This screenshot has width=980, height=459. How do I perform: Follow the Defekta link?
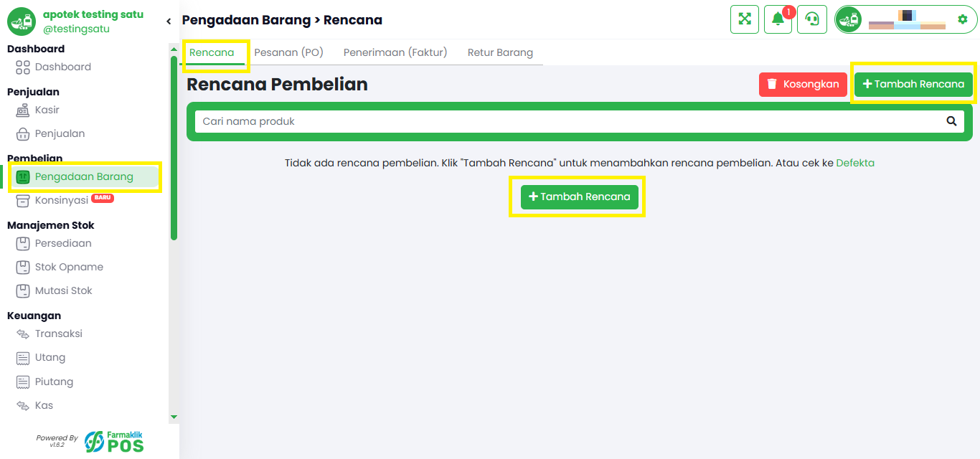(855, 163)
